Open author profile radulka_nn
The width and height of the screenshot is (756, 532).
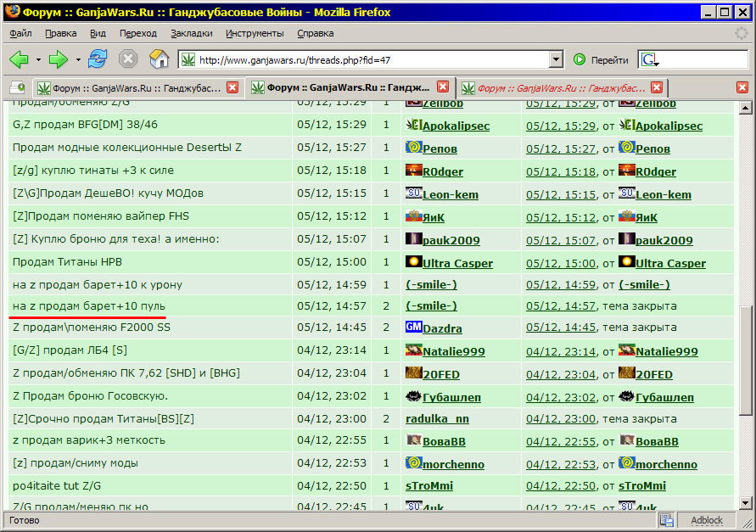click(x=437, y=418)
